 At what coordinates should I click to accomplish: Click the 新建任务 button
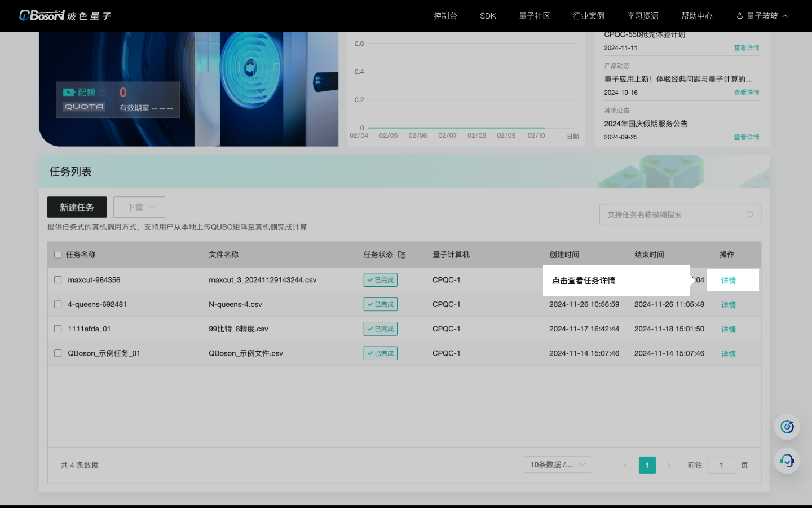77,207
